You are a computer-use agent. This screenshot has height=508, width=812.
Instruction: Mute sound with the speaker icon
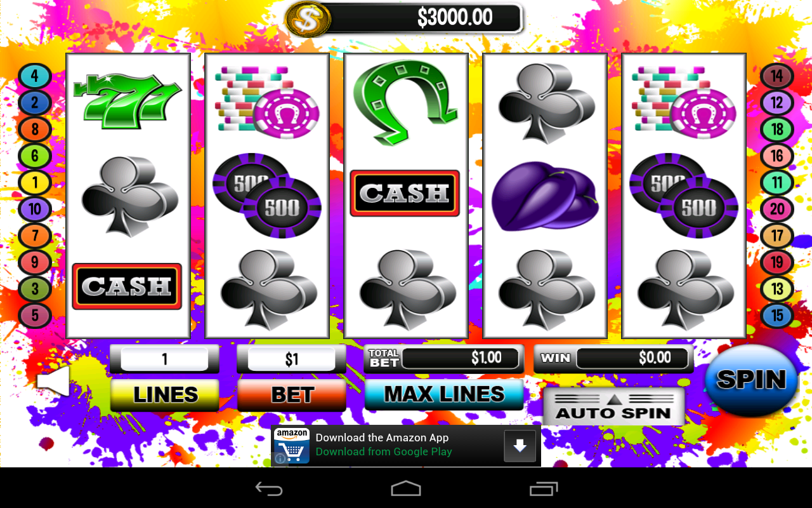53,381
